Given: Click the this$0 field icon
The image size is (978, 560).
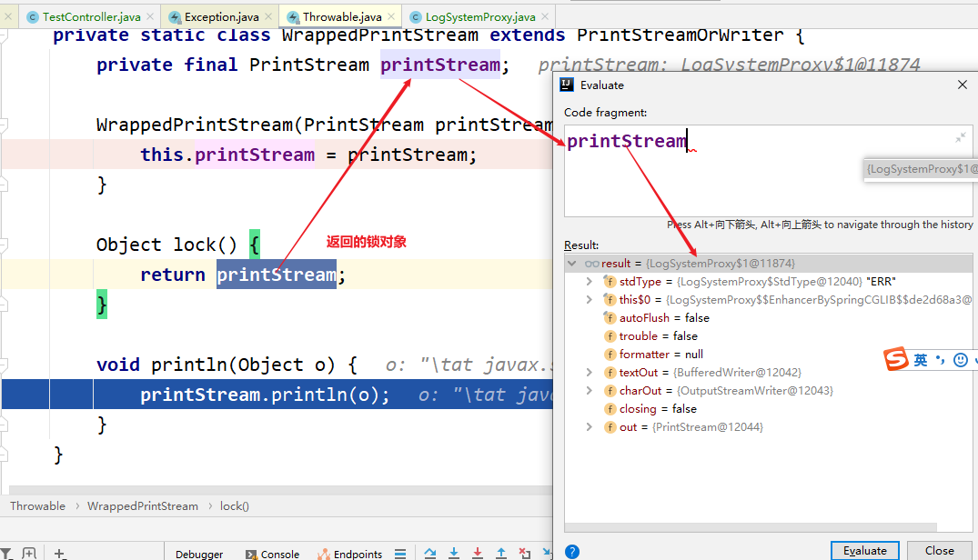Looking at the screenshot, I should pyautogui.click(x=610, y=300).
